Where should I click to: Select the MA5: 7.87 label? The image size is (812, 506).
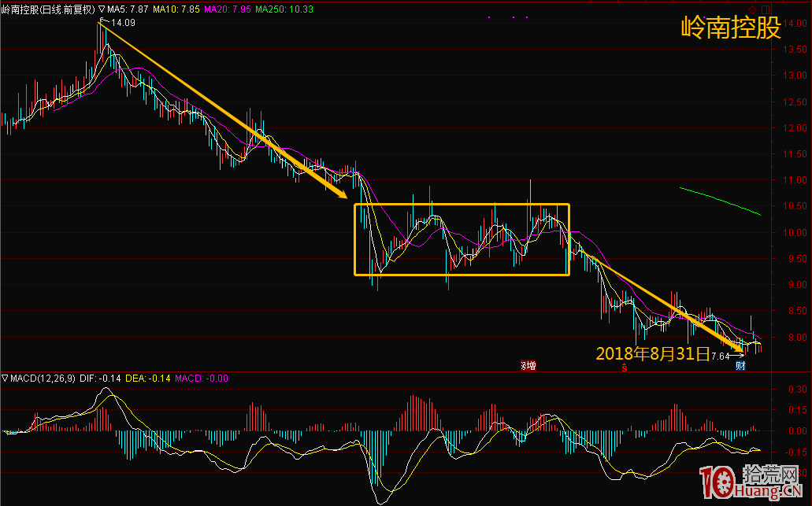click(x=128, y=9)
